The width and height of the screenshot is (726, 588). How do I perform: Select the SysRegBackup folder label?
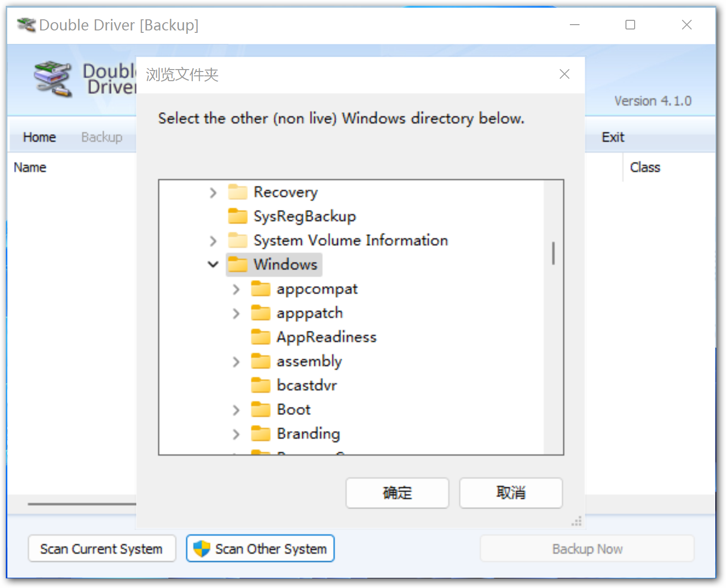coord(305,216)
